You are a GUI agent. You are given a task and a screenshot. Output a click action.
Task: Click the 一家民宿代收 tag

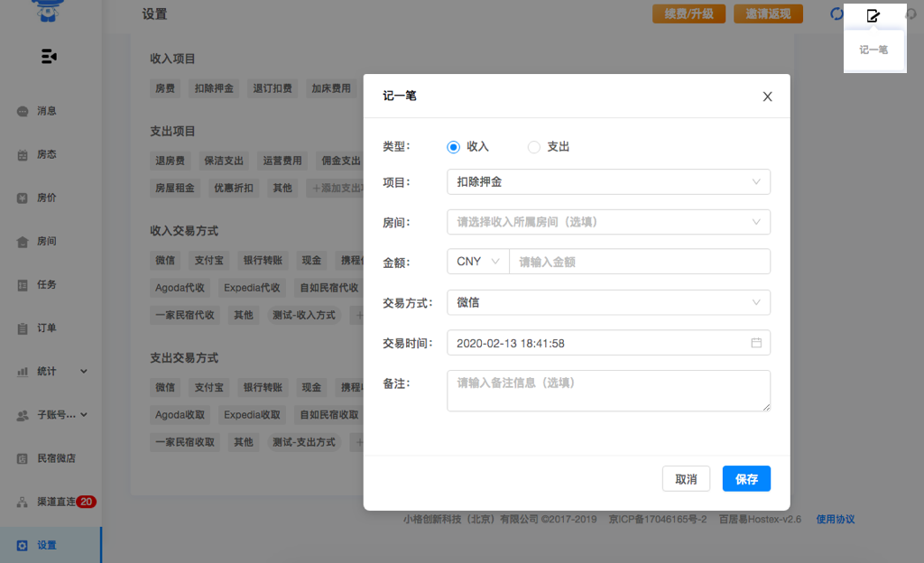pyautogui.click(x=185, y=315)
